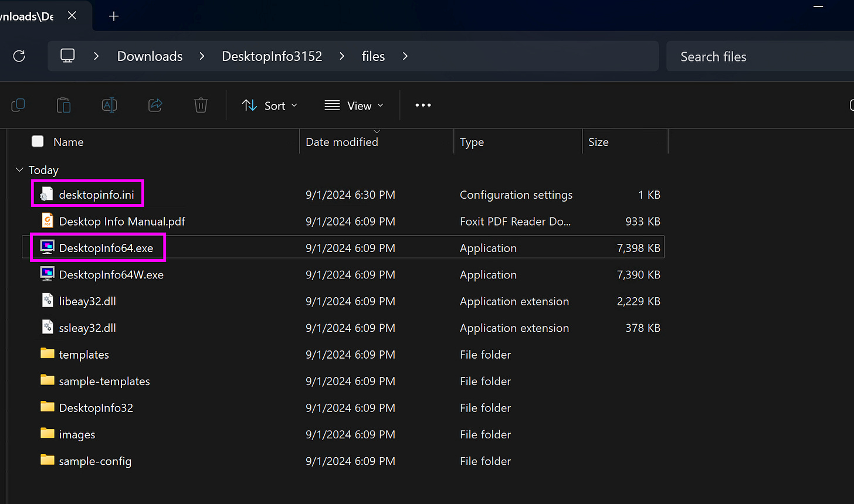Click the This PC icon in the address bar
The width and height of the screenshot is (854, 504).
click(x=67, y=56)
